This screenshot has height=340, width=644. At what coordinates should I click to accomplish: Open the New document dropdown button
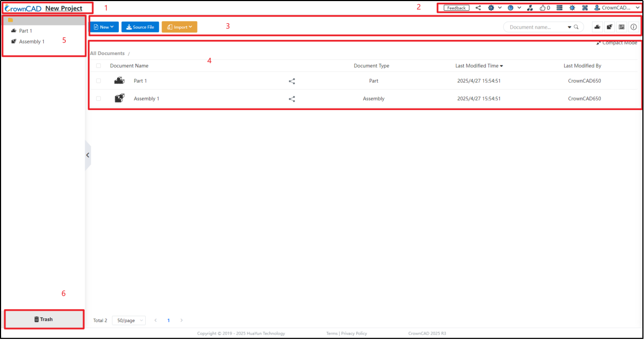(x=104, y=27)
